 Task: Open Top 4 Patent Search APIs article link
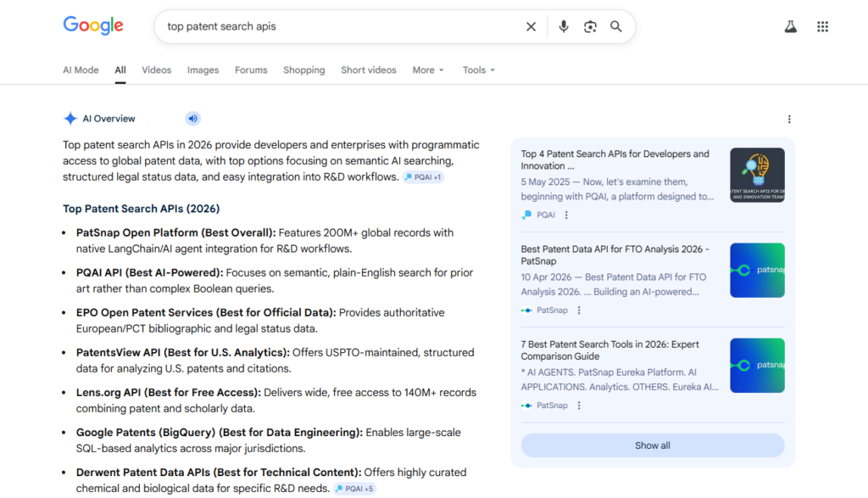pyautogui.click(x=615, y=159)
